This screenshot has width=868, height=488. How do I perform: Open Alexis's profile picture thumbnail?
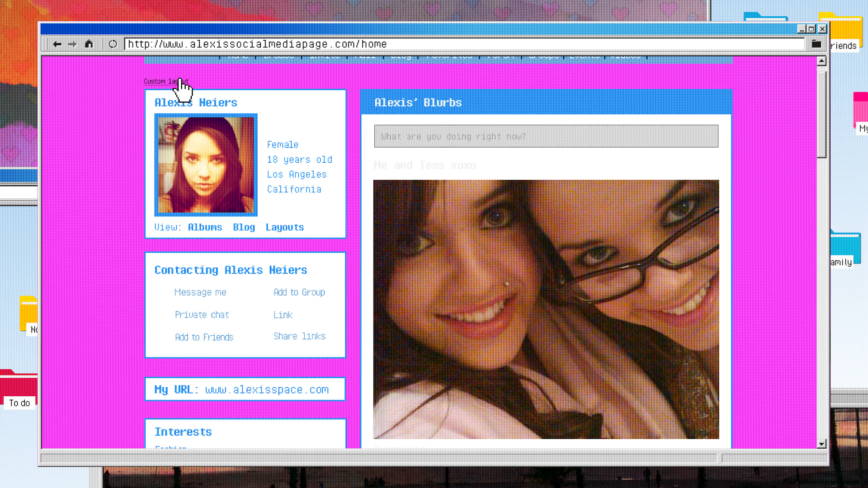206,165
